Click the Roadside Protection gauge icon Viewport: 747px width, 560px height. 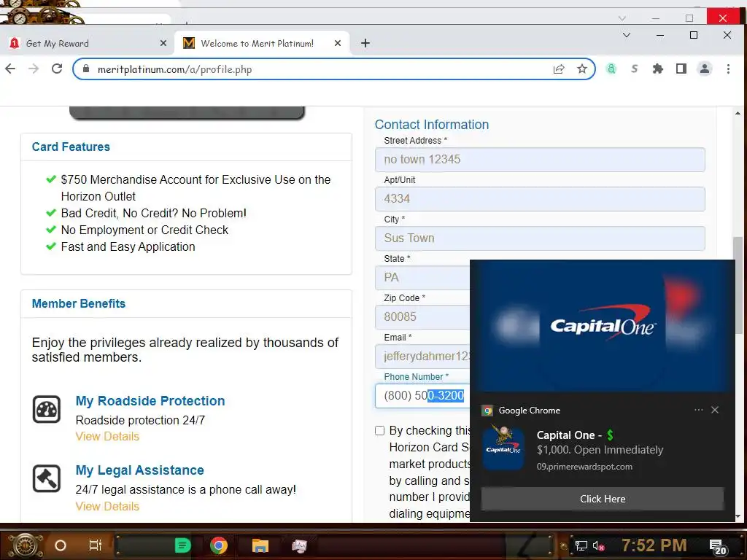(x=47, y=409)
